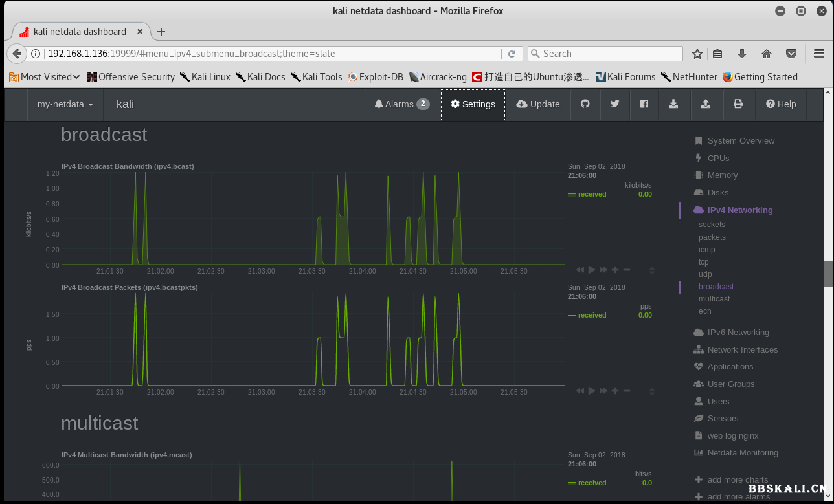Click the Update button
Viewport: 834px width, 504px height.
[x=537, y=104]
